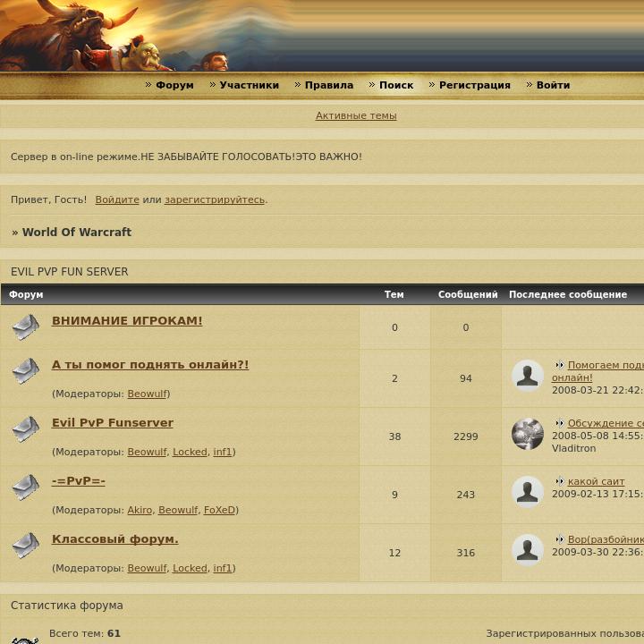Click envelope icon beside Evil PvP Funserver
The height and width of the screenshot is (644, 644).
[25, 429]
